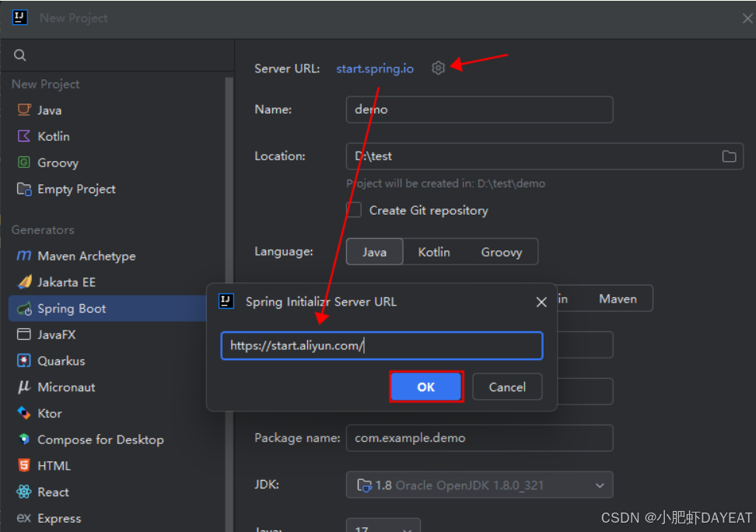
Task: Click the Maven Archetype m icon
Action: [24, 256]
